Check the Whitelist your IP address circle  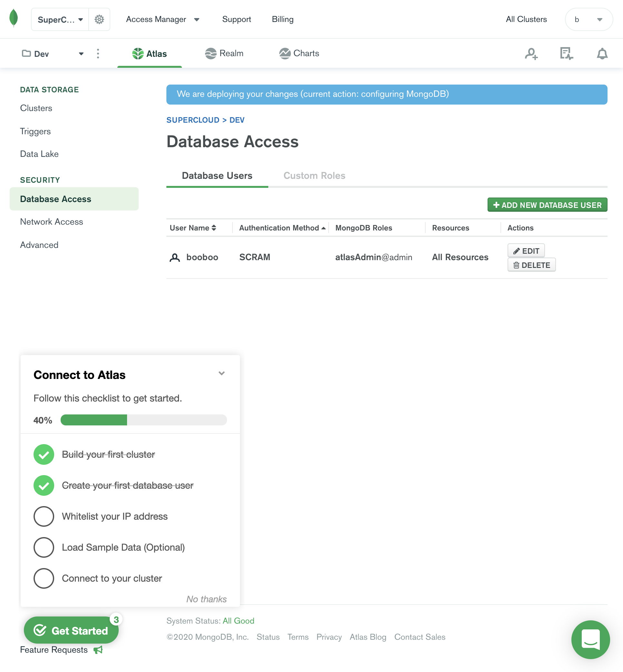tap(44, 516)
